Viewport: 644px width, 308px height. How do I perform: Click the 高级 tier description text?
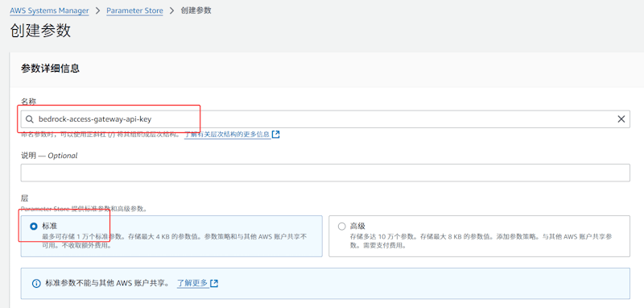tap(481, 241)
